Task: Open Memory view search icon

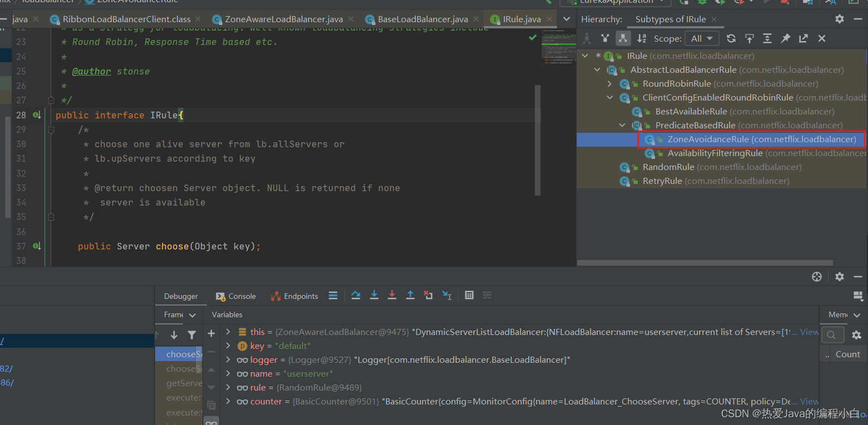Action: tap(831, 334)
